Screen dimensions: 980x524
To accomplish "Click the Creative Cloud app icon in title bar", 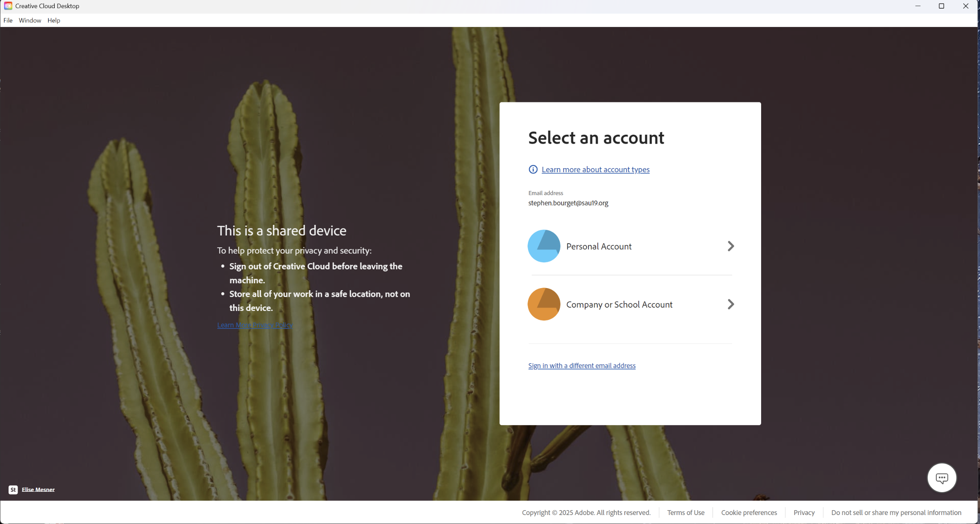I will 8,6.
